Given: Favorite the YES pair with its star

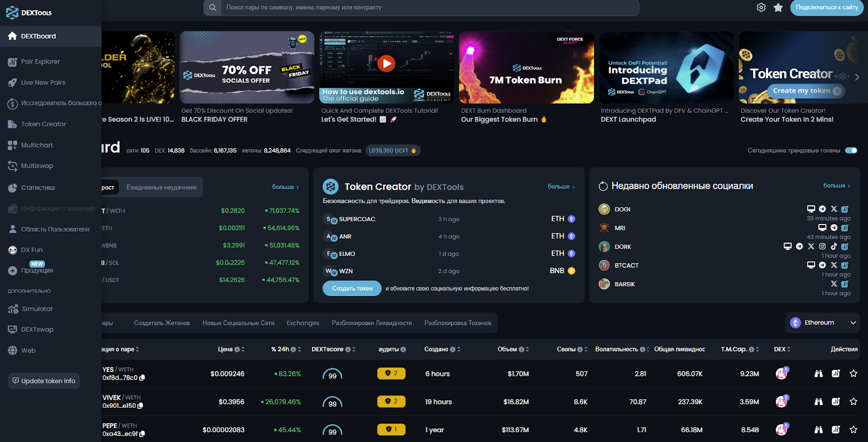Looking at the screenshot, I should coord(853,374).
